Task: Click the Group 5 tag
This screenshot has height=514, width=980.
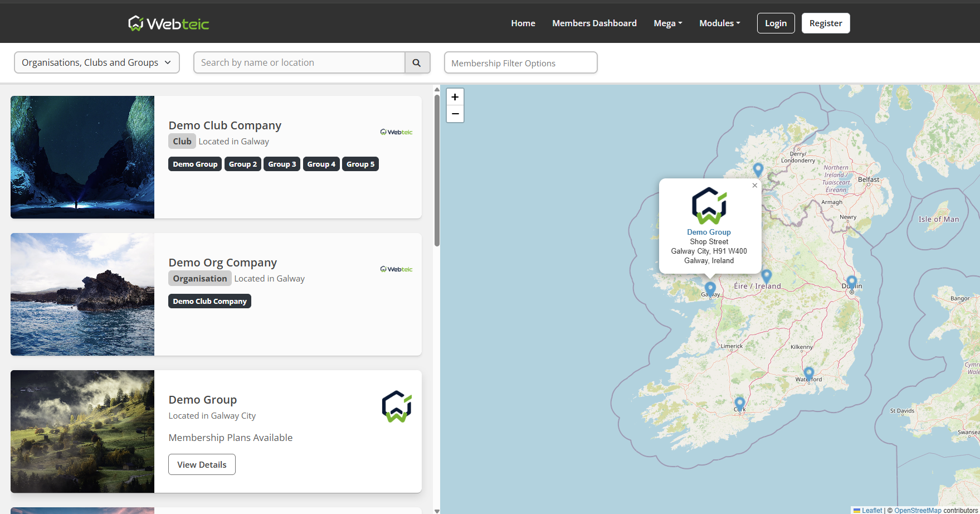Action: pyautogui.click(x=360, y=164)
